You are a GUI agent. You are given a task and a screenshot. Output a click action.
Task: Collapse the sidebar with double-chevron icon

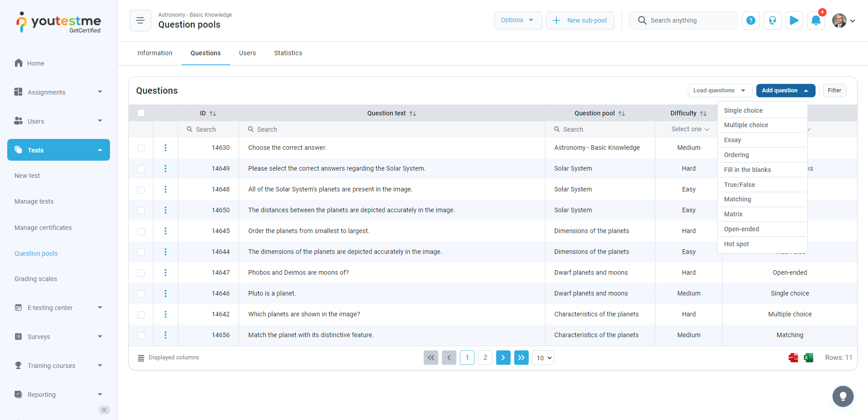(x=104, y=410)
